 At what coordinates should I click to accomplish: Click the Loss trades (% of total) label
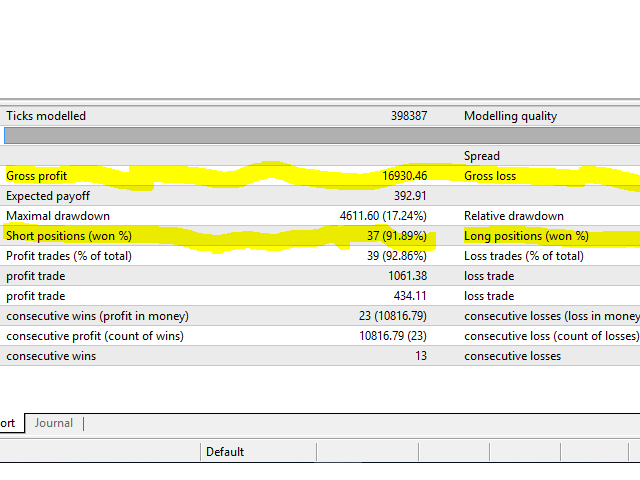[524, 256]
